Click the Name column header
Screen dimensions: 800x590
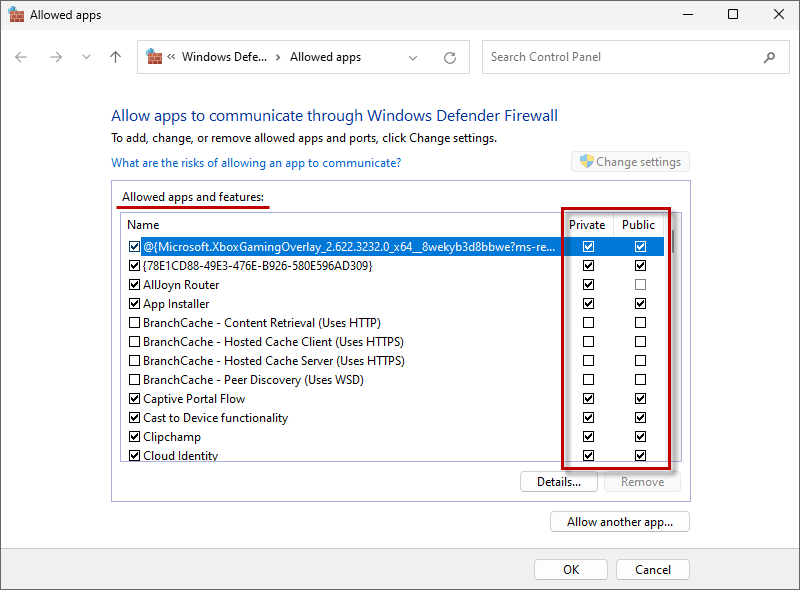143,225
